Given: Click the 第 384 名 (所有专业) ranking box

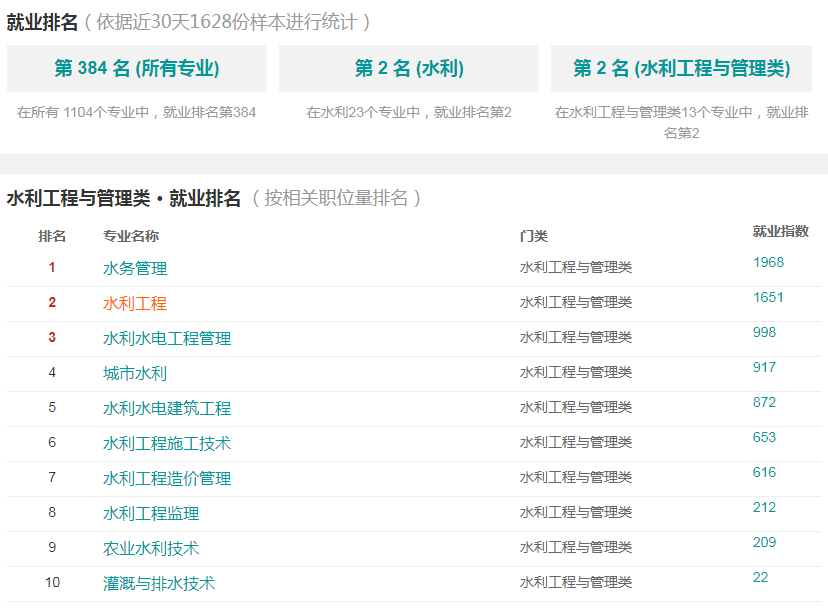Looking at the screenshot, I should pyautogui.click(x=137, y=69).
